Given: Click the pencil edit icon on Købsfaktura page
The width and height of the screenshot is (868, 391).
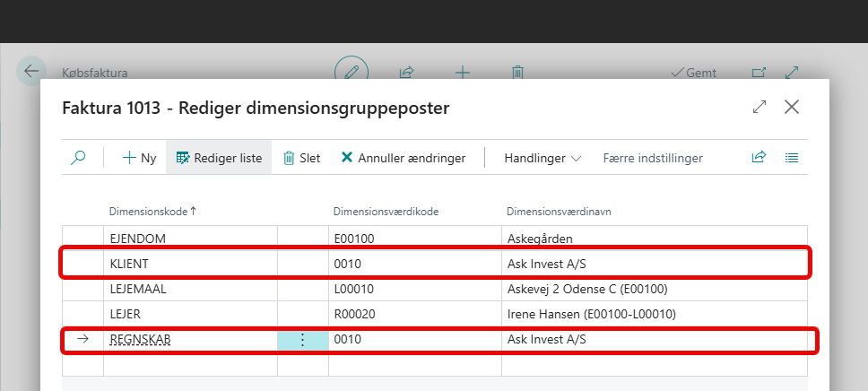Looking at the screenshot, I should (352, 72).
